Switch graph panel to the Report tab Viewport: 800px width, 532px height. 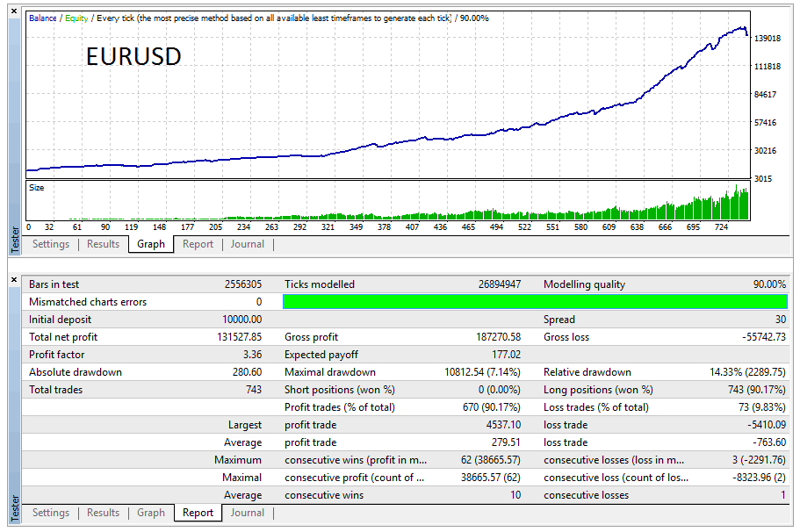point(198,244)
